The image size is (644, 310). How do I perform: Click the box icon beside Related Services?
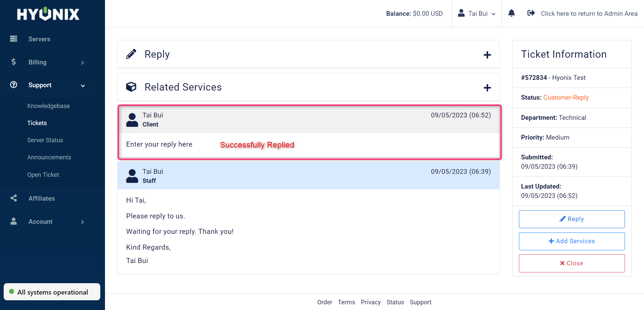[x=131, y=87]
